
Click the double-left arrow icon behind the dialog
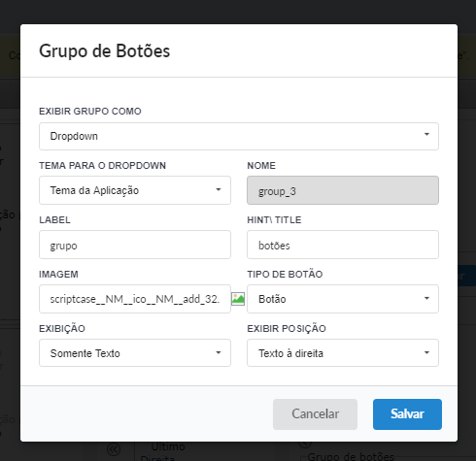[x=114, y=449]
